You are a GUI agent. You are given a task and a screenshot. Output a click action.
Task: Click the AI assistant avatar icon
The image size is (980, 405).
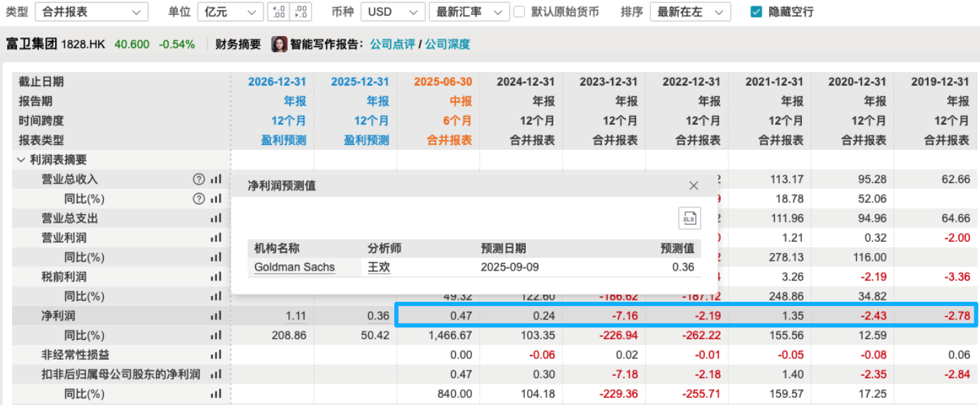tap(279, 45)
